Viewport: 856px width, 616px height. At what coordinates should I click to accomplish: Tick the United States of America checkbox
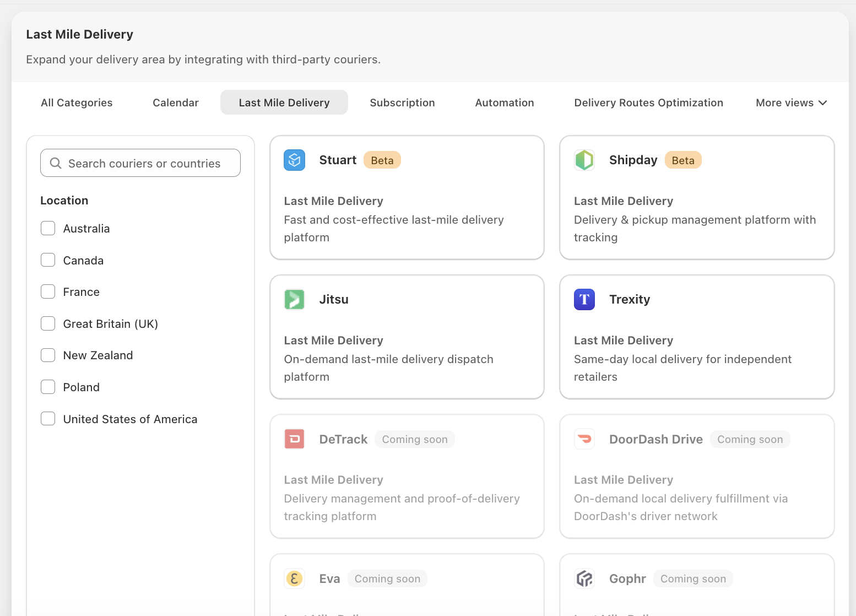[x=48, y=419]
